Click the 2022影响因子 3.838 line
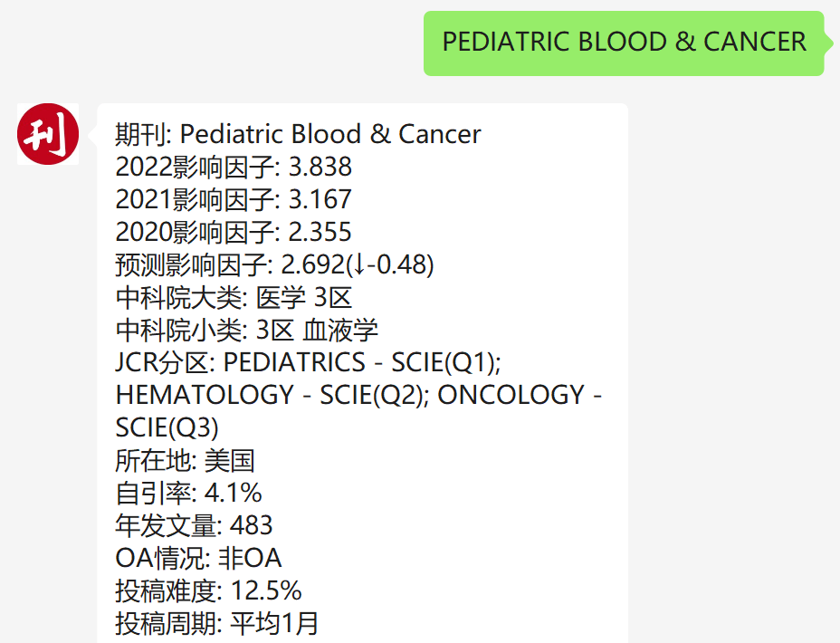Viewport: 840px width, 643px height. [234, 167]
